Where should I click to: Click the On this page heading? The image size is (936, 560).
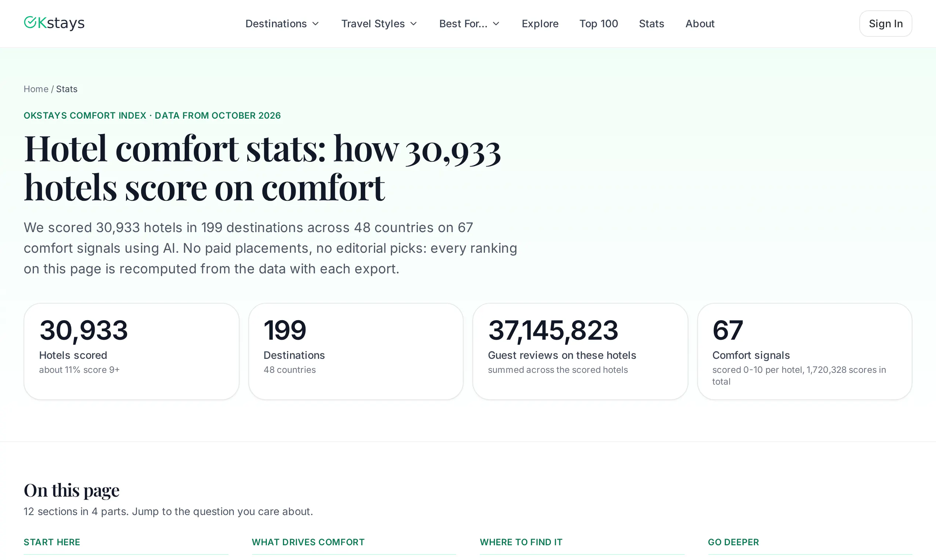pos(71,491)
